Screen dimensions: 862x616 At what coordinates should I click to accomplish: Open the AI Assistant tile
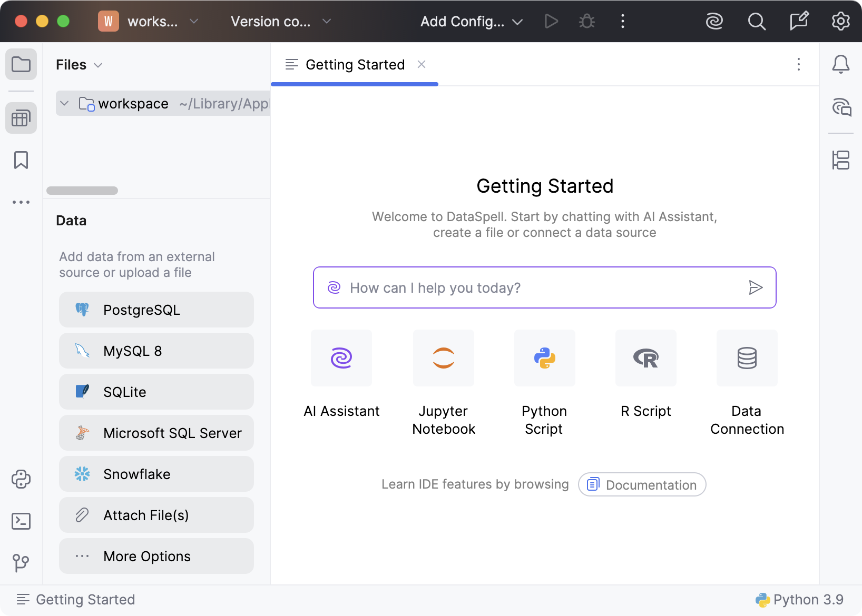tap(341, 359)
